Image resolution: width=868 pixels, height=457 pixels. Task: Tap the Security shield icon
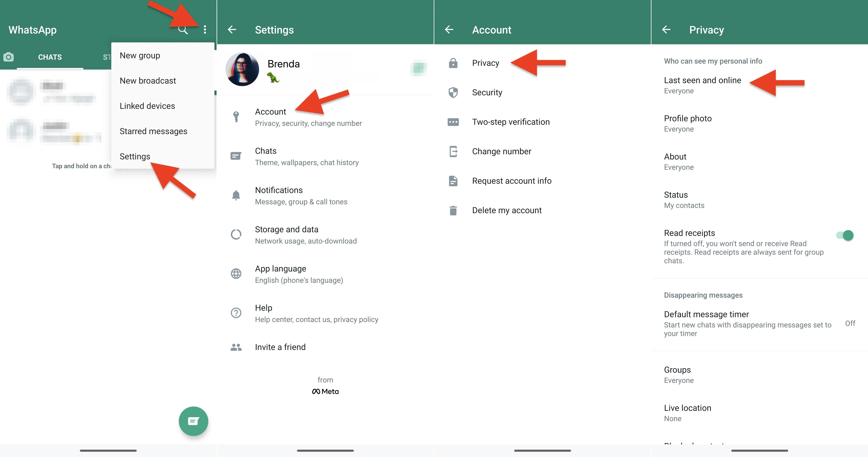click(x=453, y=92)
